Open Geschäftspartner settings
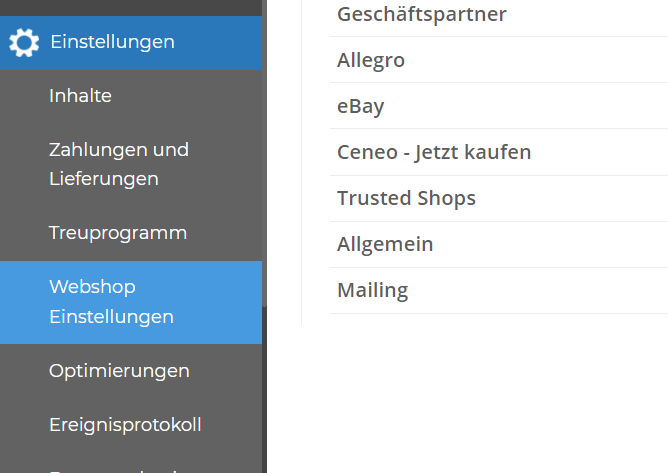Screen dimensions: 668x473 tap(421, 14)
